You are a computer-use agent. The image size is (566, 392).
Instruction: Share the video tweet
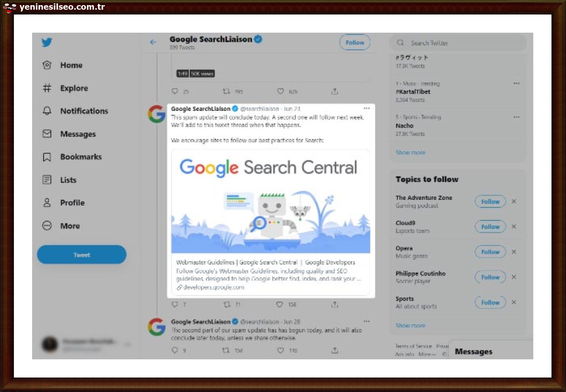point(334,91)
